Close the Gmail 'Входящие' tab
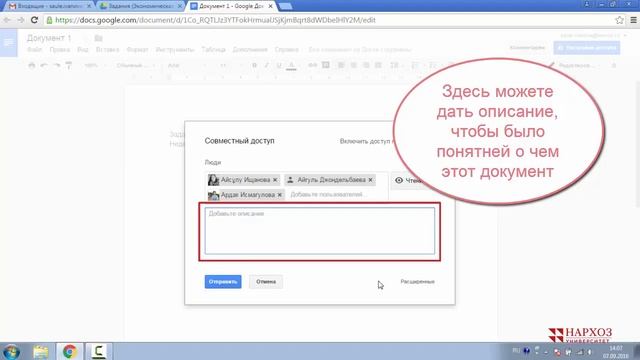The height and width of the screenshot is (360, 640). tap(89, 6)
